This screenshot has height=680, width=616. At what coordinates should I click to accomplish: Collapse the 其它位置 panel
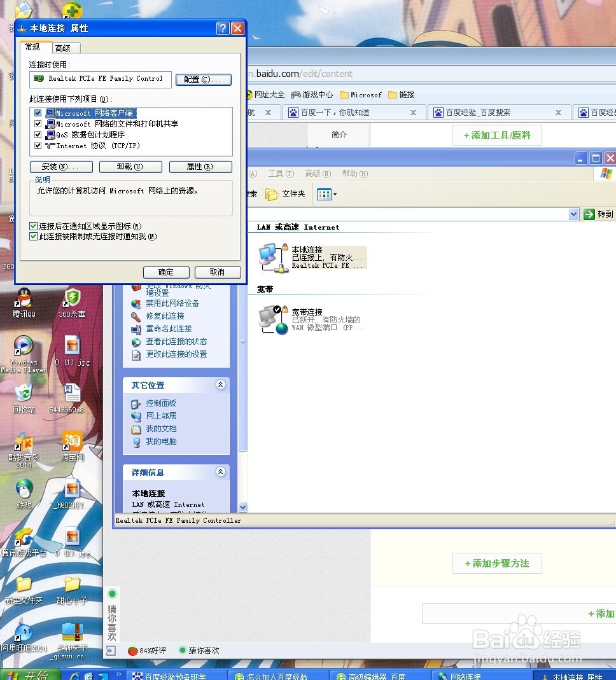pyautogui.click(x=220, y=384)
